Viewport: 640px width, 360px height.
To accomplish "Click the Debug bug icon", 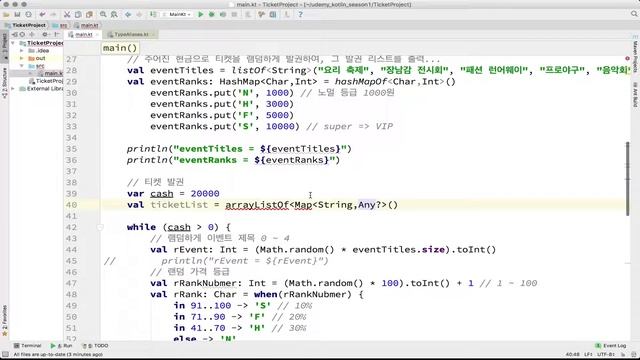I will 211,14.
